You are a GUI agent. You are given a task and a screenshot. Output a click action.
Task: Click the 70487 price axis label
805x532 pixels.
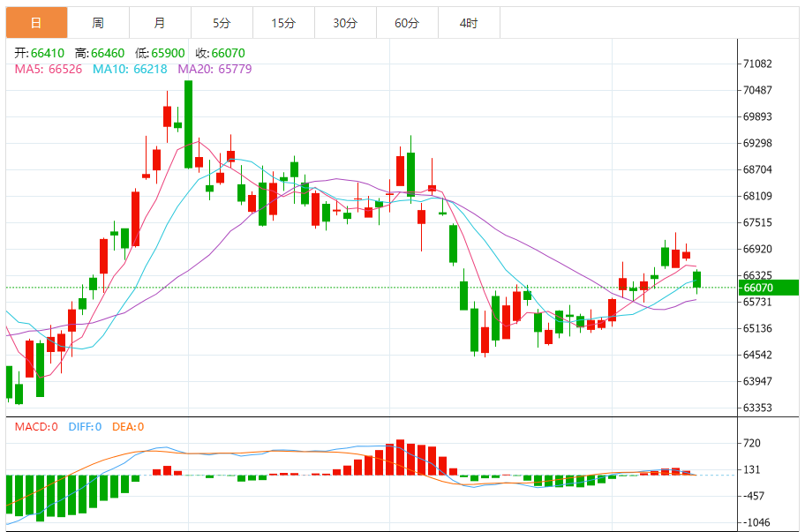coord(757,90)
